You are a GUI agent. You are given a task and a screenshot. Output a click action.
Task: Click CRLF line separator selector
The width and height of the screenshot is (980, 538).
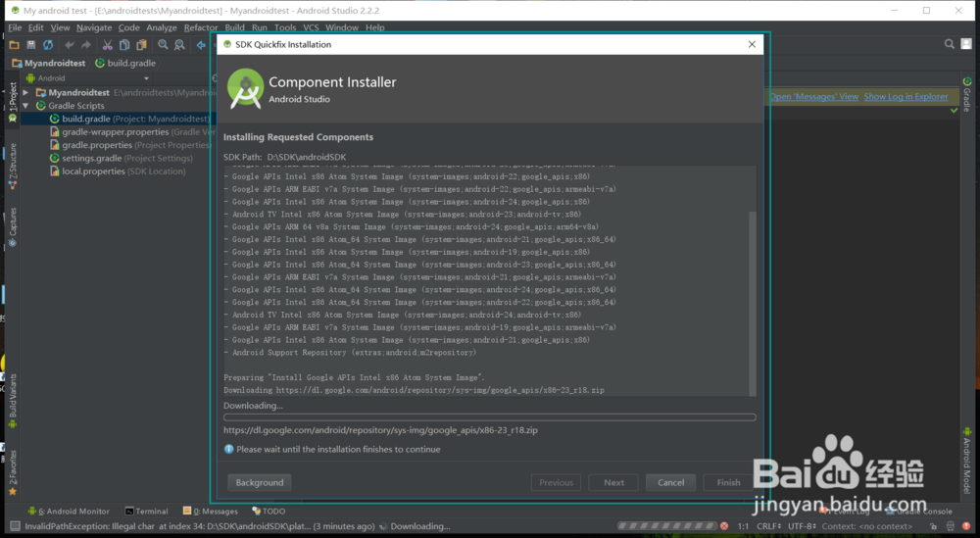coord(768,526)
